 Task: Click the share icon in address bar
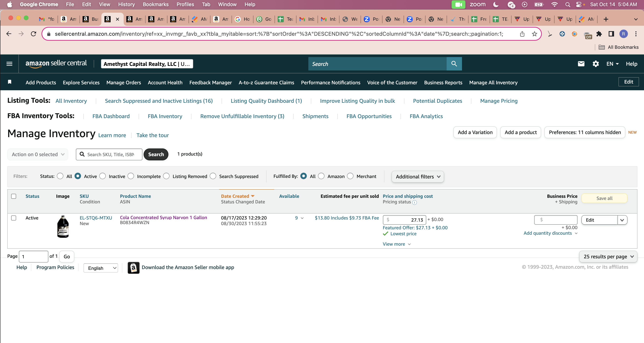[522, 34]
